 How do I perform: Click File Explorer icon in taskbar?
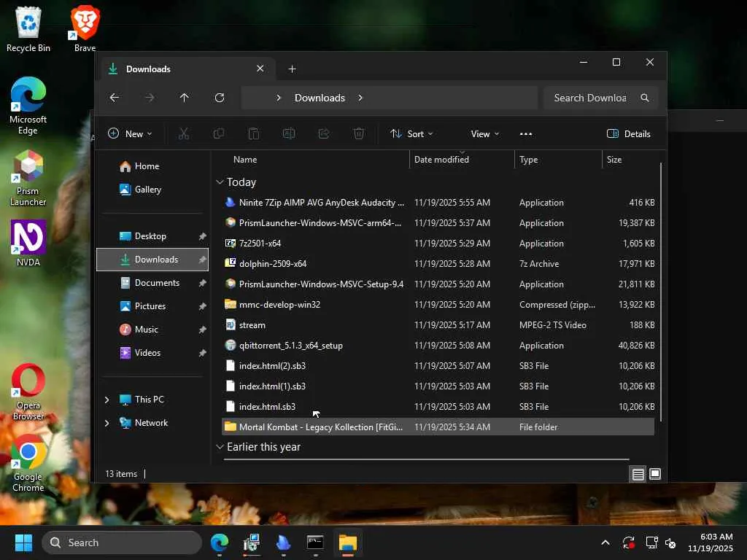pyautogui.click(x=348, y=542)
